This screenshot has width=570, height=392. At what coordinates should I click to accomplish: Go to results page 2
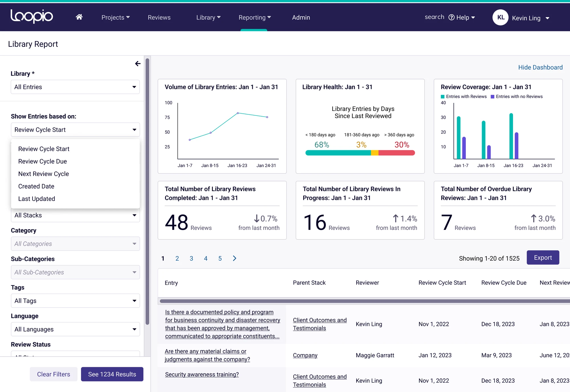tap(177, 258)
